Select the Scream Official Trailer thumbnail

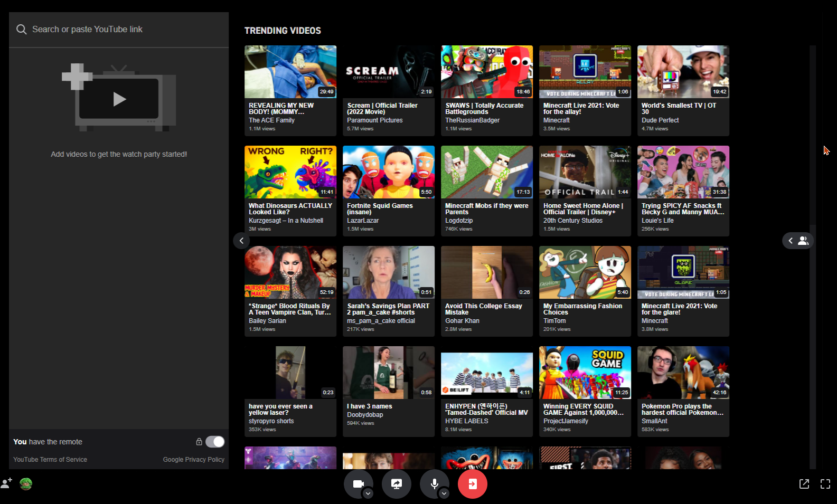coord(389,72)
